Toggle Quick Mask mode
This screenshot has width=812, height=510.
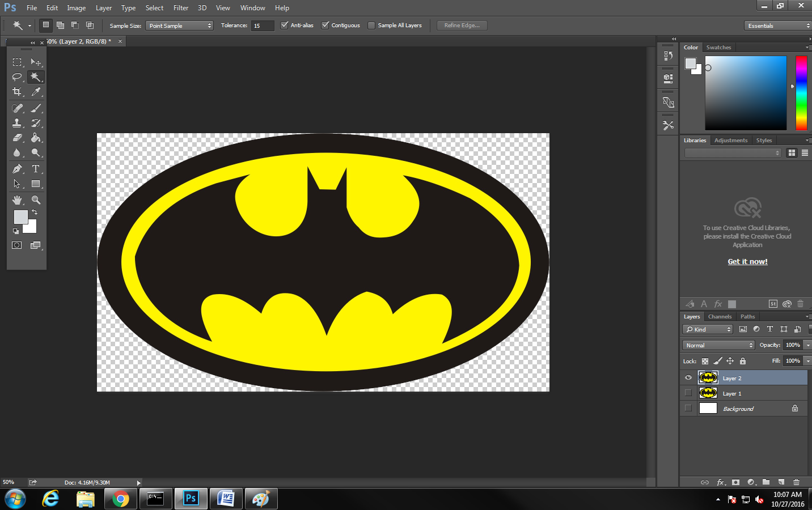tap(17, 245)
